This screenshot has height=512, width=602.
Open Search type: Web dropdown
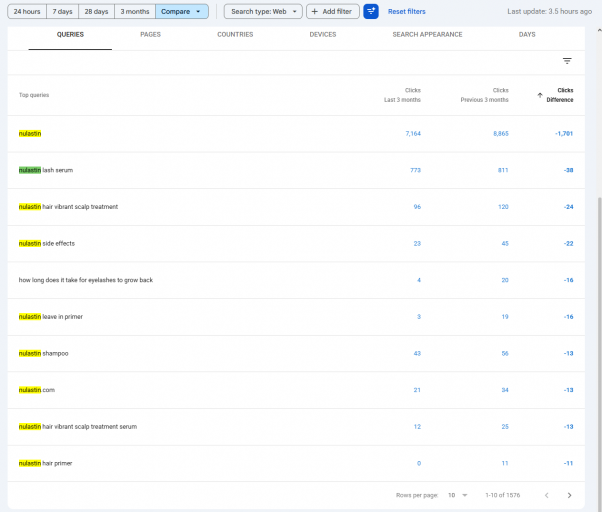[x=263, y=12]
